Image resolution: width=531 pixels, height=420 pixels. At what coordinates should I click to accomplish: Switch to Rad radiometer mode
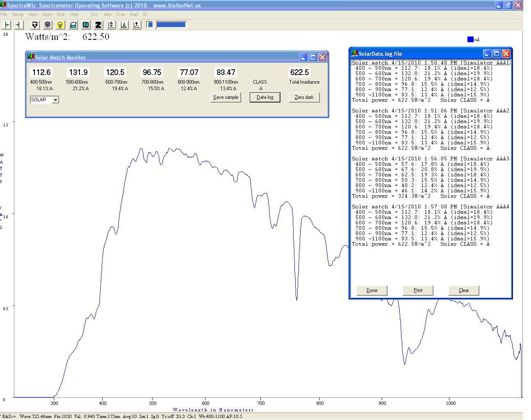click(x=134, y=14)
